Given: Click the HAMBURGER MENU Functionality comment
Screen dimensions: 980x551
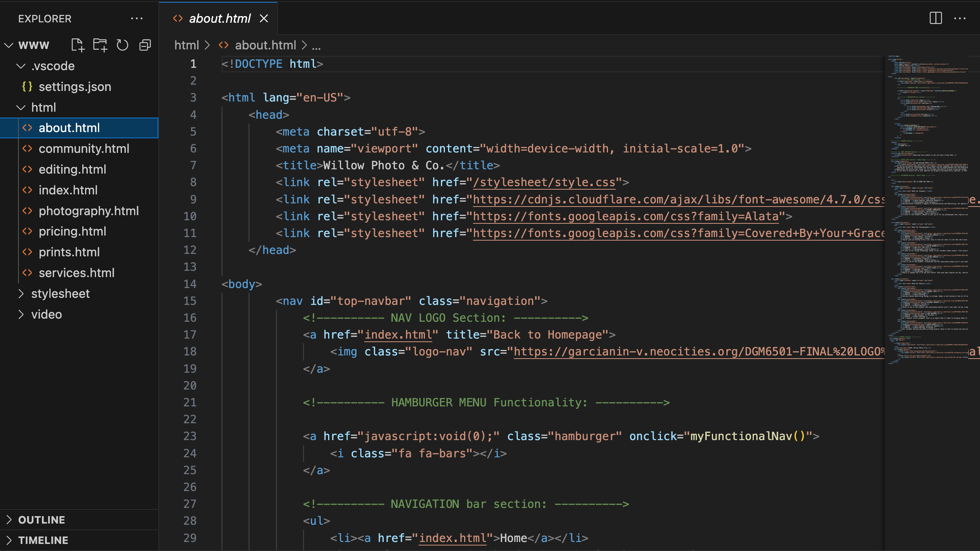Looking at the screenshot, I should 486,402.
